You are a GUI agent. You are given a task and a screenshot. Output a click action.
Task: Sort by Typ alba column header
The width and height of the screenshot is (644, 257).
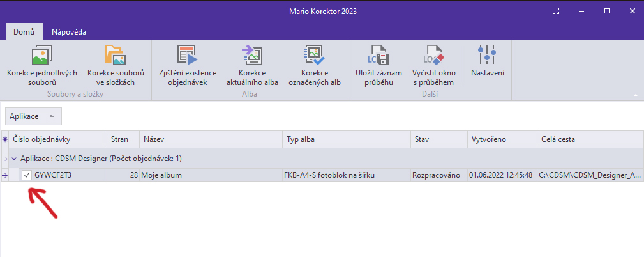pyautogui.click(x=345, y=139)
